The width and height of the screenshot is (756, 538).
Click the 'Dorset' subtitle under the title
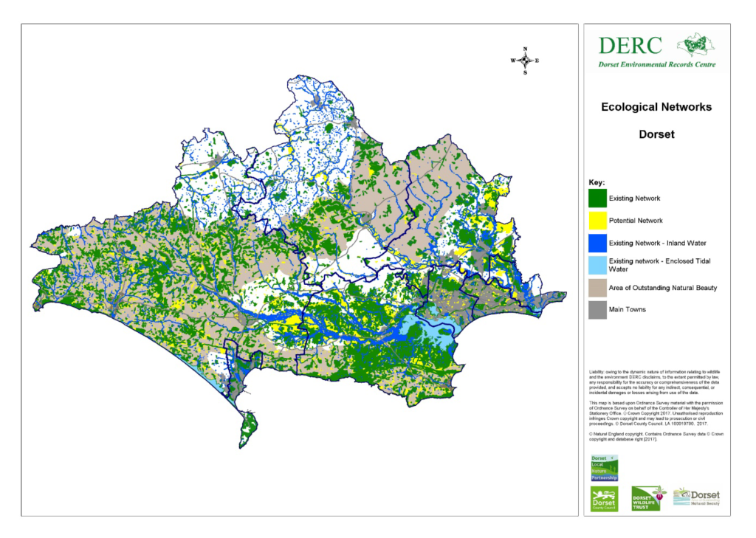(x=656, y=135)
